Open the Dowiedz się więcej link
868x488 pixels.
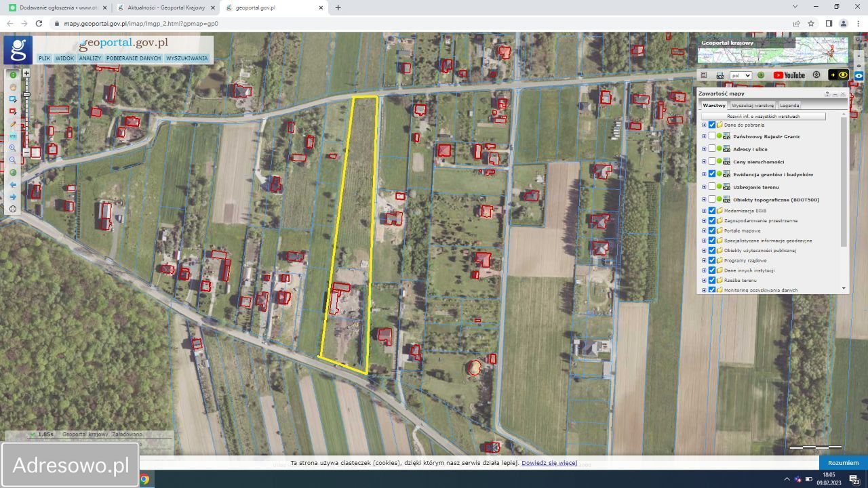click(x=549, y=463)
